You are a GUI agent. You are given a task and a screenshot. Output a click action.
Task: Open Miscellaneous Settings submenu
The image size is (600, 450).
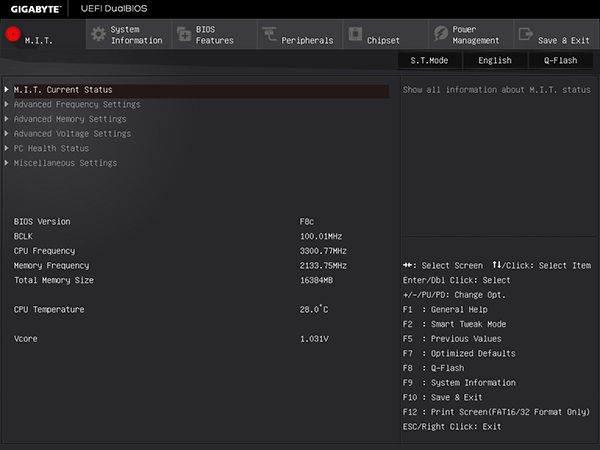point(65,163)
